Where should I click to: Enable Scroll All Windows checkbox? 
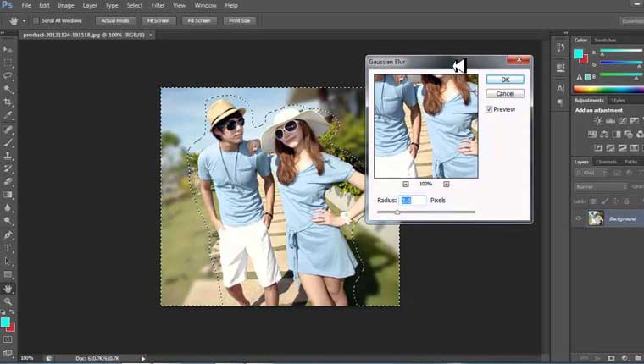36,19
